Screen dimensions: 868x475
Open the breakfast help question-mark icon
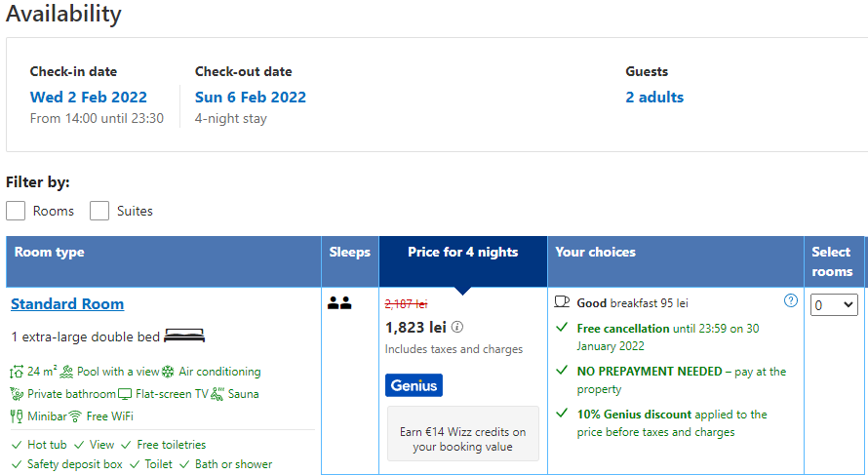pos(791,300)
